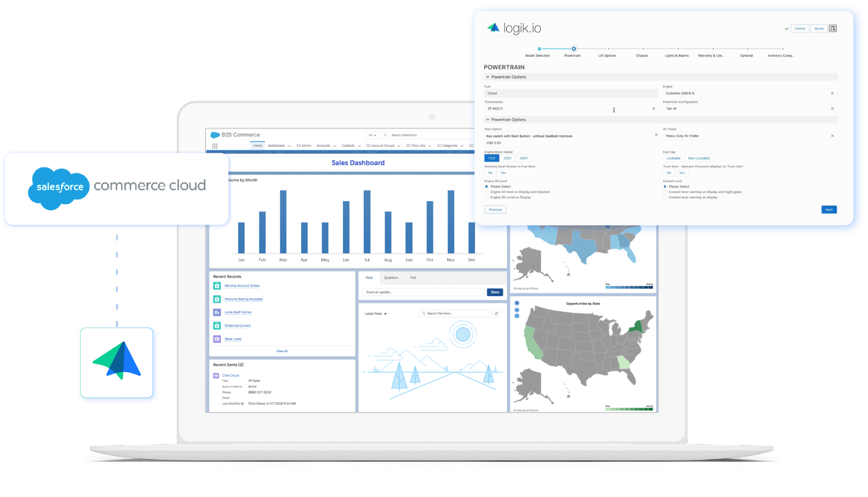Expand the CC Account Groups dropdown arrow

399,146
